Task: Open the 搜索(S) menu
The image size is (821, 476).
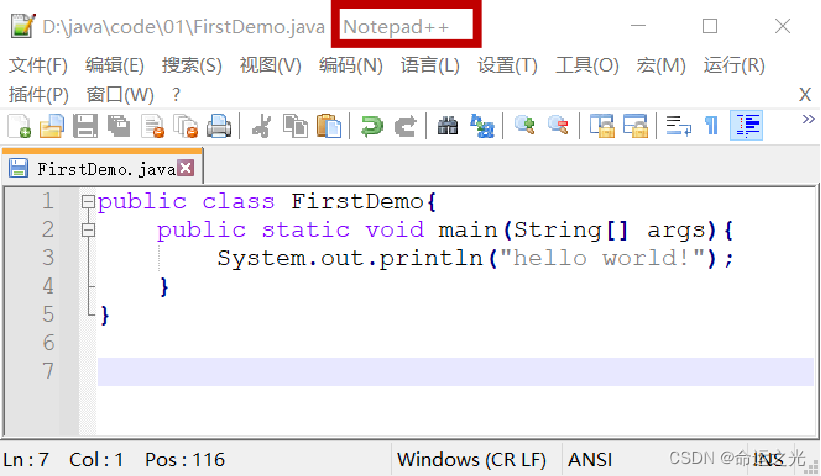Action: pos(192,65)
